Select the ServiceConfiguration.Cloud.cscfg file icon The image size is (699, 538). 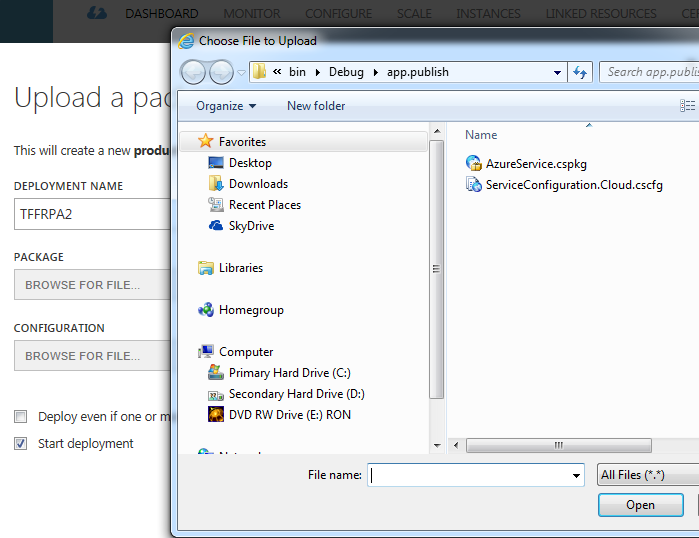474,185
